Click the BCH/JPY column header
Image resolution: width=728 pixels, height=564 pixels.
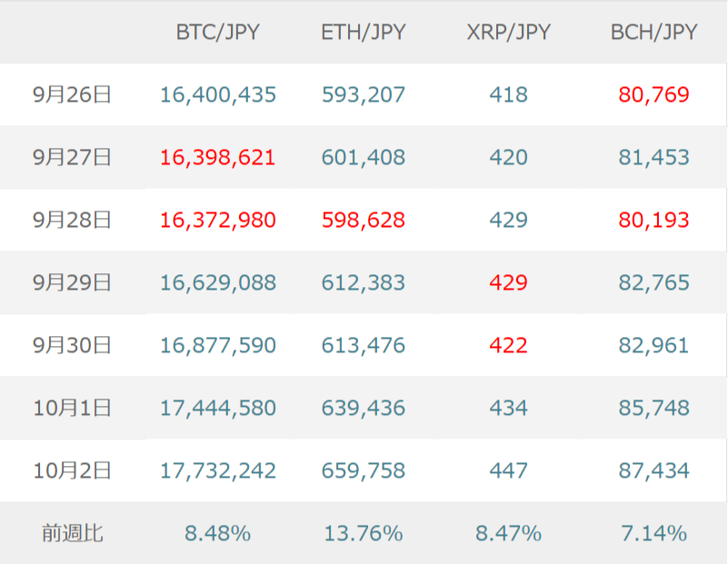[653, 33]
